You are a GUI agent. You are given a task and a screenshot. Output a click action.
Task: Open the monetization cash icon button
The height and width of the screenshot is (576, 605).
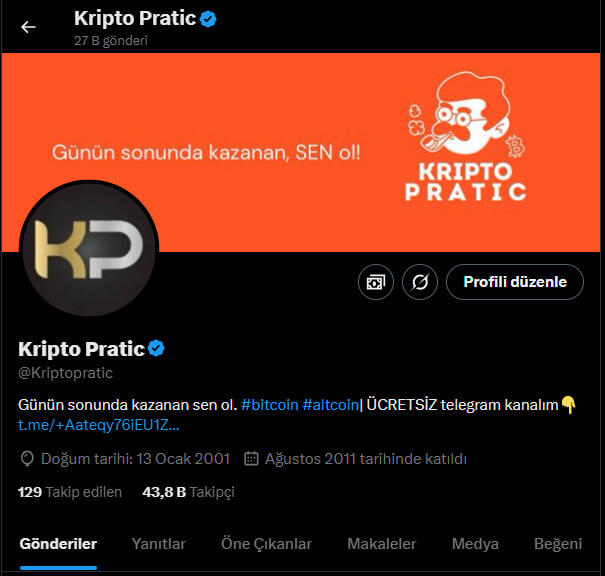[375, 282]
